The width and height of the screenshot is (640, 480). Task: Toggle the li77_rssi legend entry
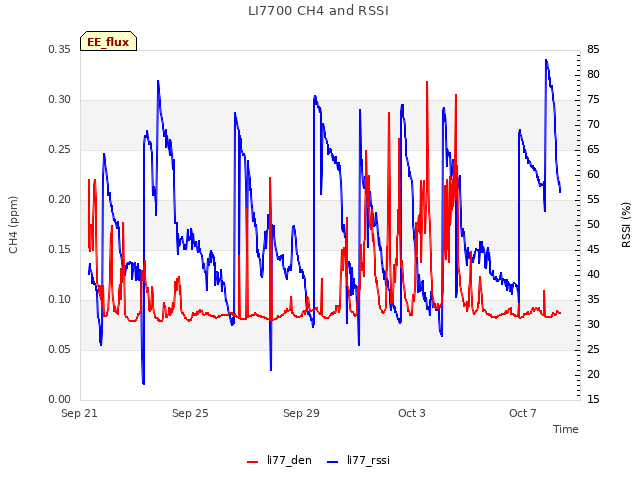click(x=358, y=460)
